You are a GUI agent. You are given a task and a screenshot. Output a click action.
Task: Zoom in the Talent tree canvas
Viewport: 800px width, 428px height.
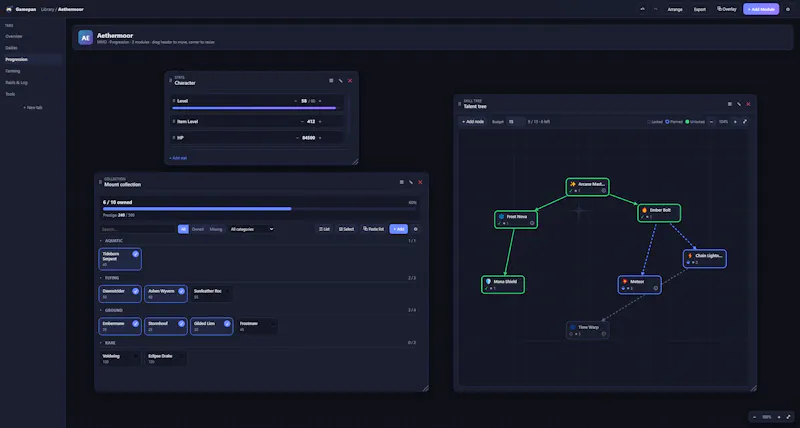(x=735, y=122)
